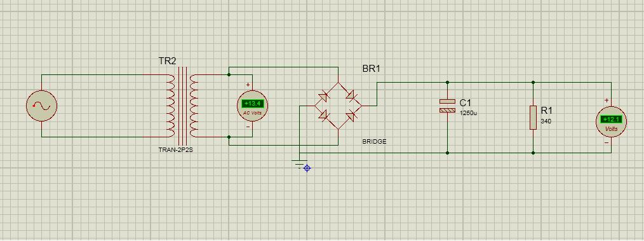The image size is (644, 241).
Task: Click the 1250u capacitor value text
Action: click(x=468, y=113)
